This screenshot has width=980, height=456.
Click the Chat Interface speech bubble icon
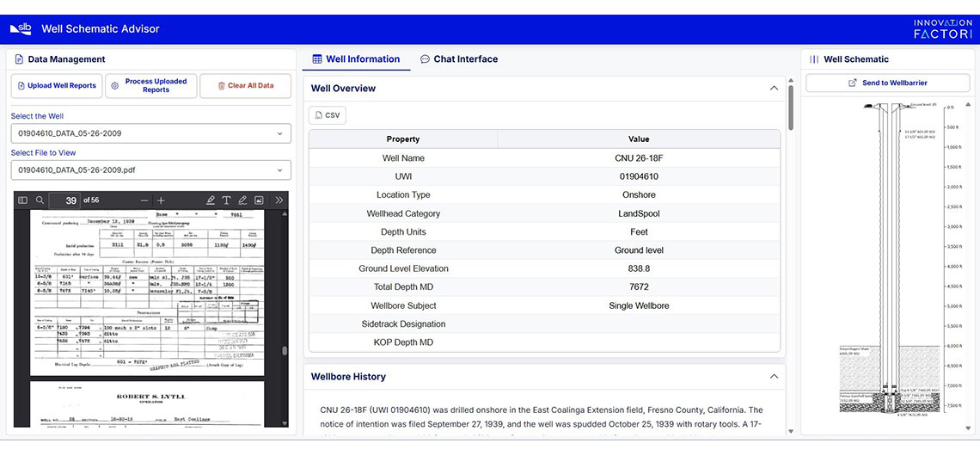tap(425, 59)
